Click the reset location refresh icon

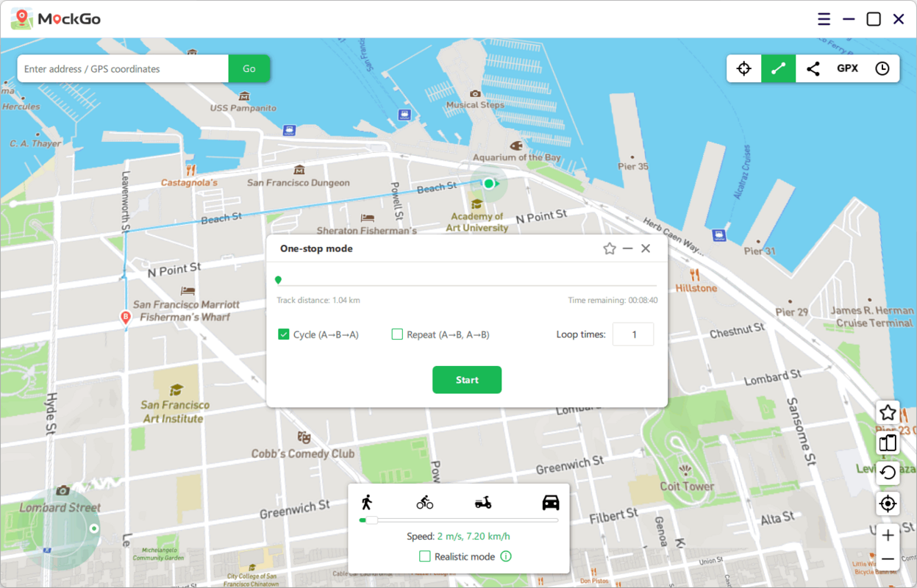coord(888,473)
